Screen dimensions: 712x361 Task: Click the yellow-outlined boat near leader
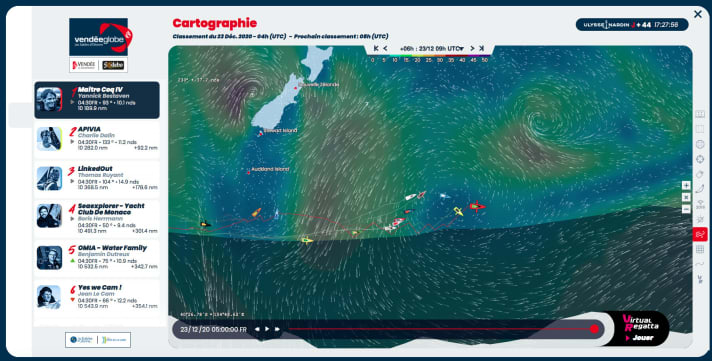pos(458,211)
